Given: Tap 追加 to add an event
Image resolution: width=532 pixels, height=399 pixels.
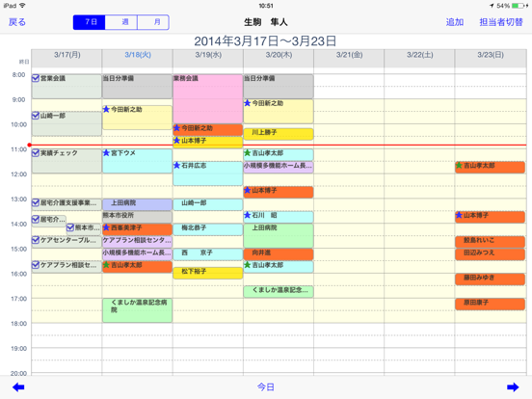Looking at the screenshot, I should pos(455,22).
